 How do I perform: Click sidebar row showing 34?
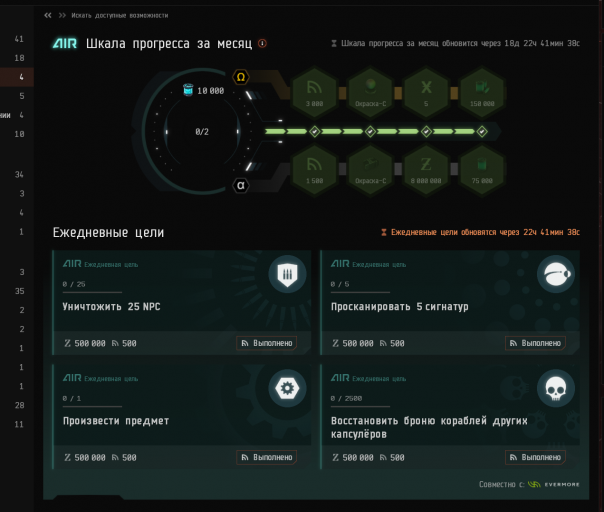click(x=17, y=175)
